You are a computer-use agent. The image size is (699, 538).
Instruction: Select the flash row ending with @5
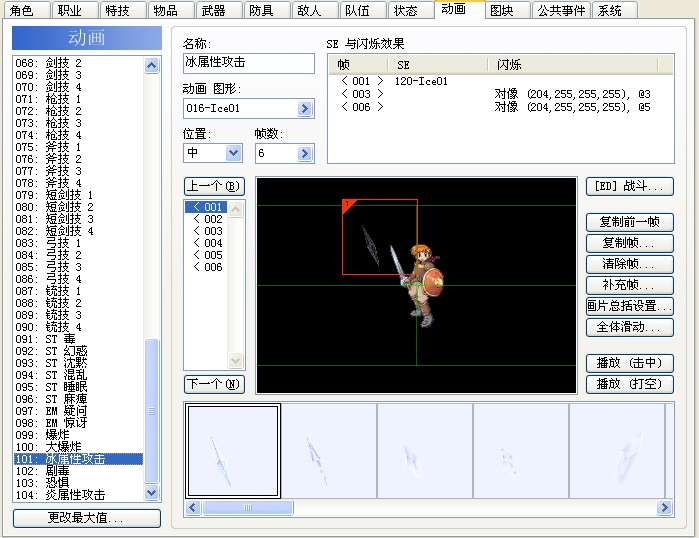pyautogui.click(x=500, y=107)
